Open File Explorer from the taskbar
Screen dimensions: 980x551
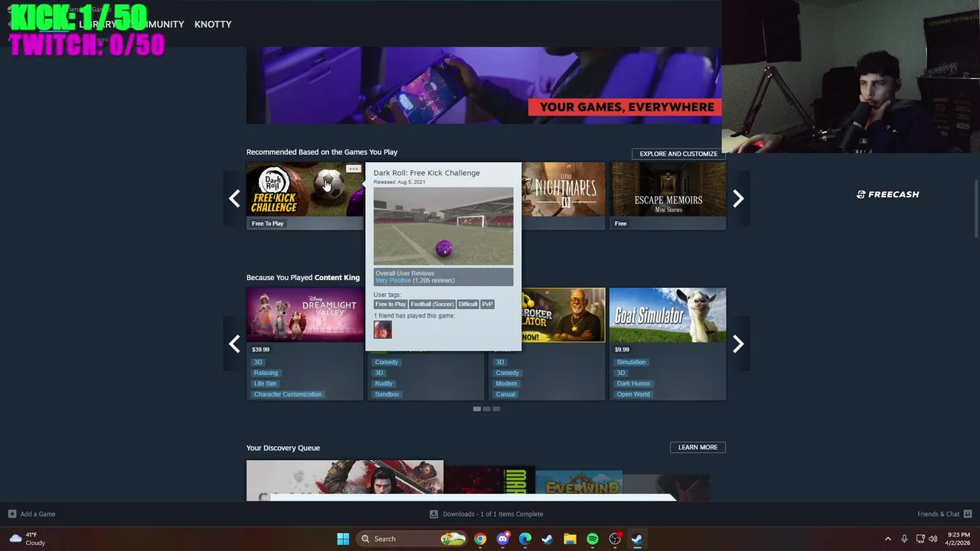pos(570,539)
